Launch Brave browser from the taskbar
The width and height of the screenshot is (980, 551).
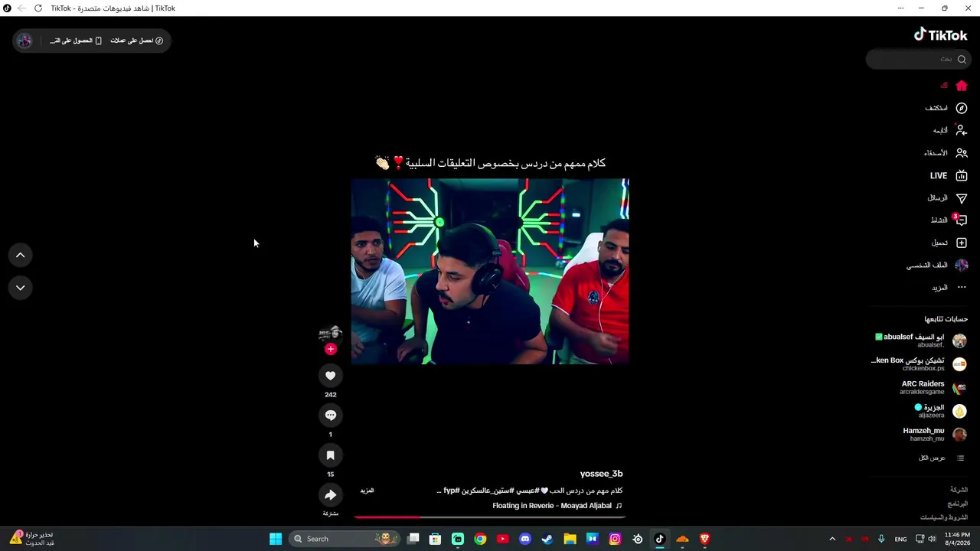pyautogui.click(x=705, y=539)
